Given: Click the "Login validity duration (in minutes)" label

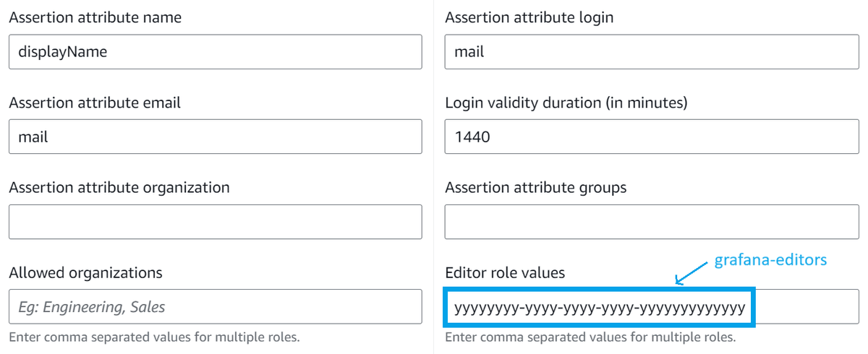Looking at the screenshot, I should [566, 103].
